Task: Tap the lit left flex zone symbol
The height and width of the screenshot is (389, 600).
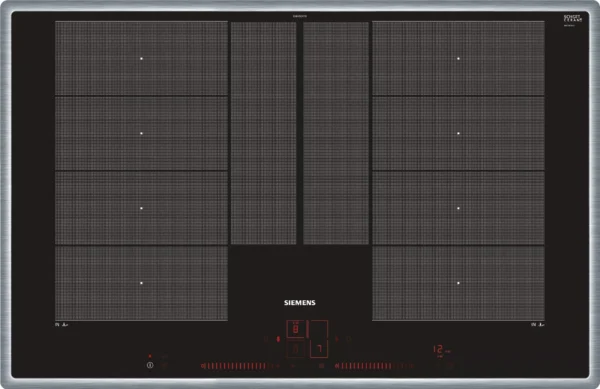Action: (278, 339)
